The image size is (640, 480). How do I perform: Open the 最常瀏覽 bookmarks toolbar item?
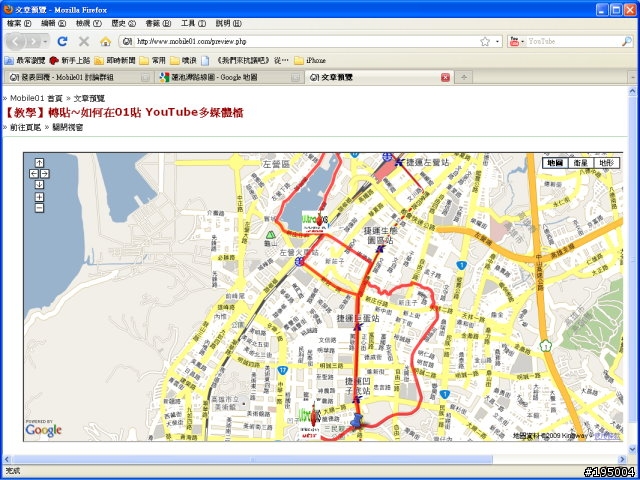click(24, 60)
